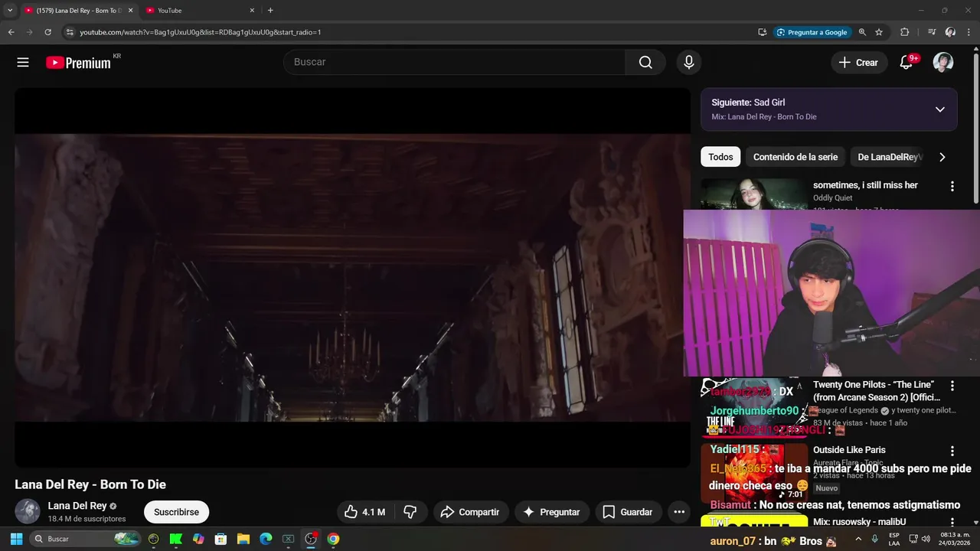Select "Contenido de la serie" chip
Viewport: 980px width, 551px height.
tap(795, 157)
